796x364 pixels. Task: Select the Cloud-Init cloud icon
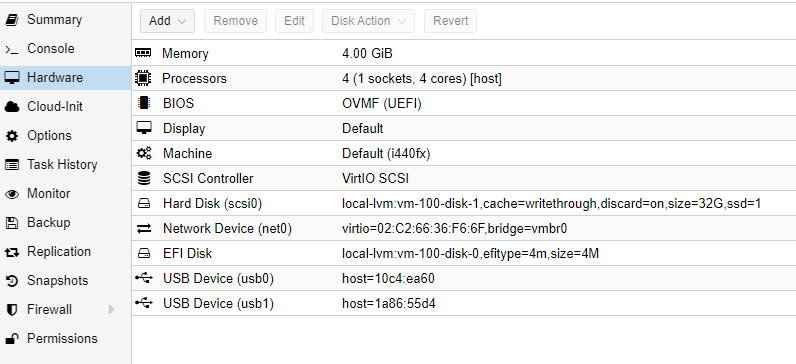pos(12,107)
